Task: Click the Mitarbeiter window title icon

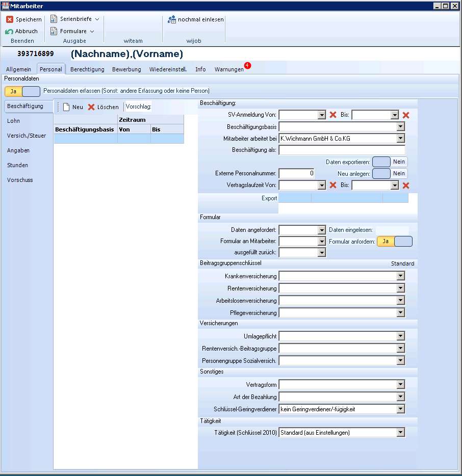Action: click(5, 6)
